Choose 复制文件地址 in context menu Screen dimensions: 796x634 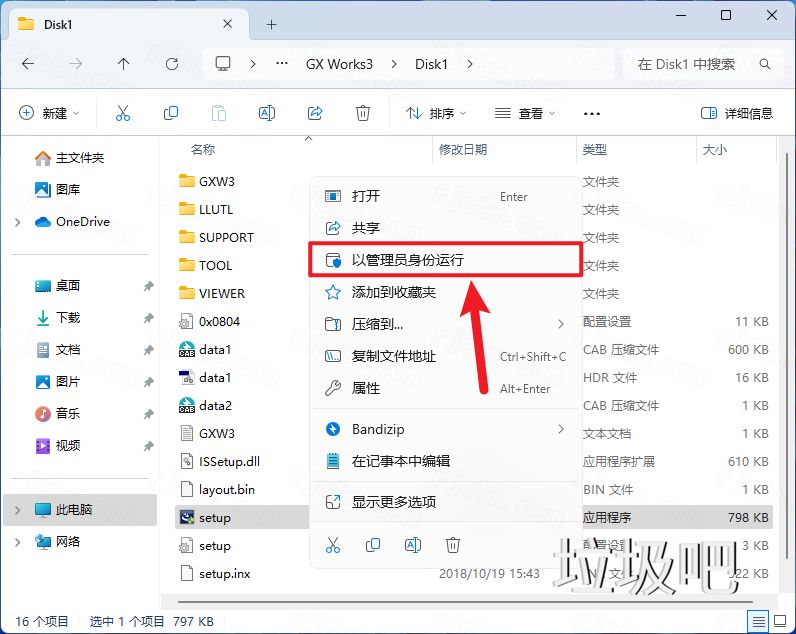447,356
